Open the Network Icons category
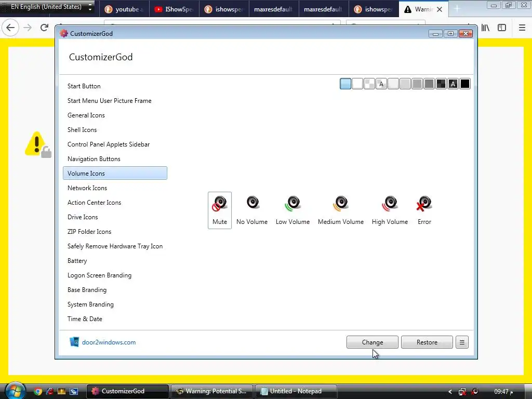The height and width of the screenshot is (399, 532). coord(115,188)
